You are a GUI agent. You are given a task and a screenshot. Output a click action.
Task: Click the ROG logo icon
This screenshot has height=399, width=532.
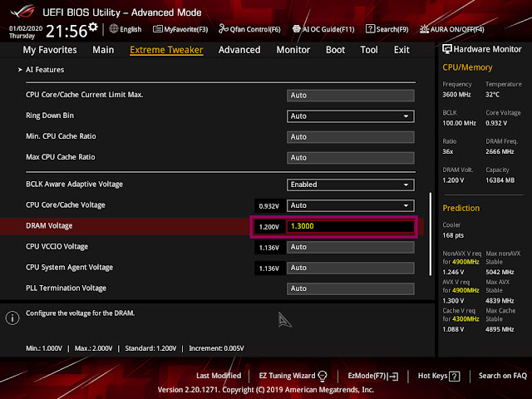tap(22, 11)
